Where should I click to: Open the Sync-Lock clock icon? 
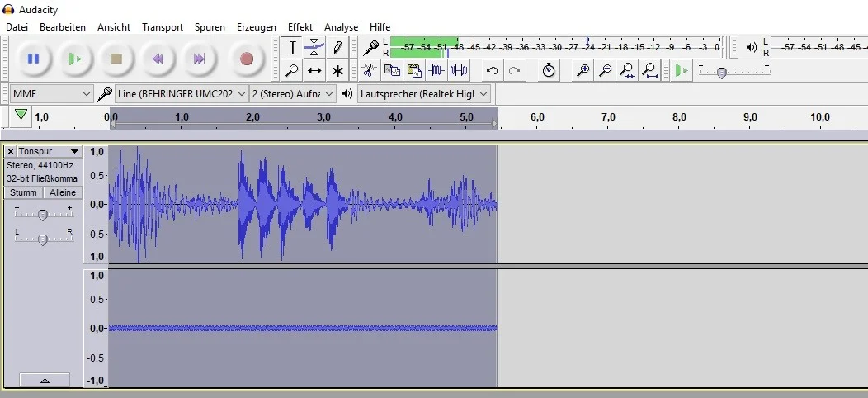click(x=548, y=70)
